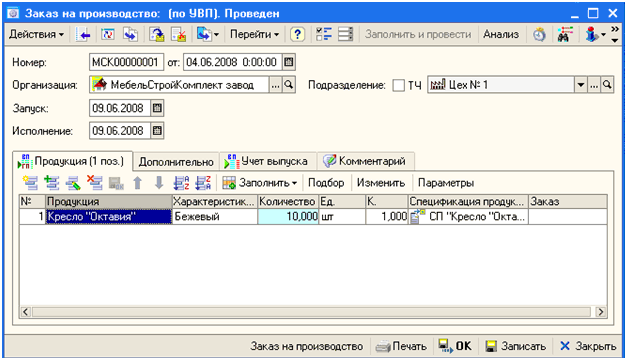Open the info person icon dropdown
The image size is (627, 360).
(595, 35)
